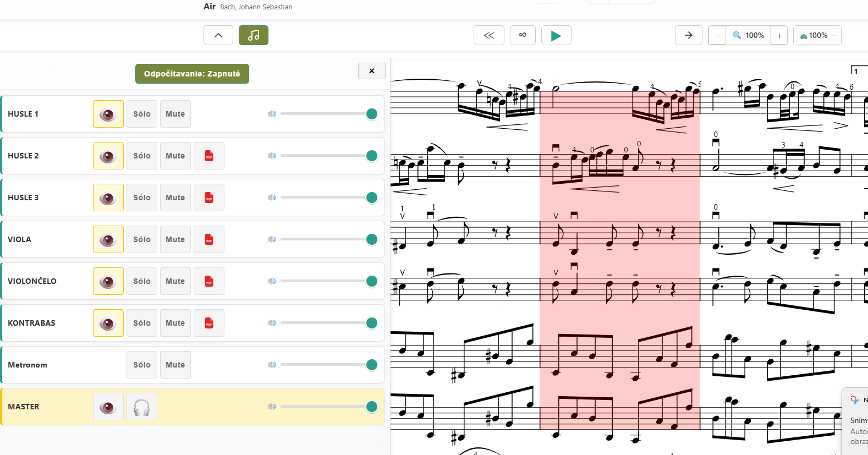Solo the VIOLA track
The width and height of the screenshot is (868, 455).
pyautogui.click(x=142, y=239)
